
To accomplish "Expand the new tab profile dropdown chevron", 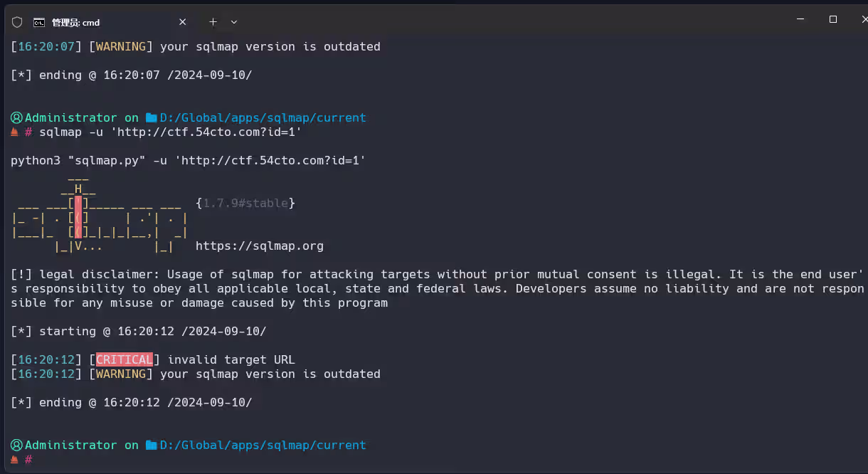I will pos(234,22).
